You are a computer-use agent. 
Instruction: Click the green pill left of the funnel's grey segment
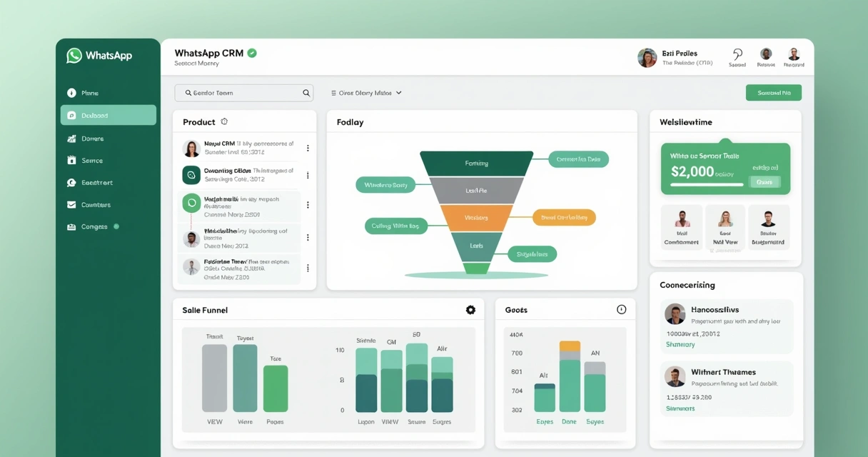pos(385,185)
